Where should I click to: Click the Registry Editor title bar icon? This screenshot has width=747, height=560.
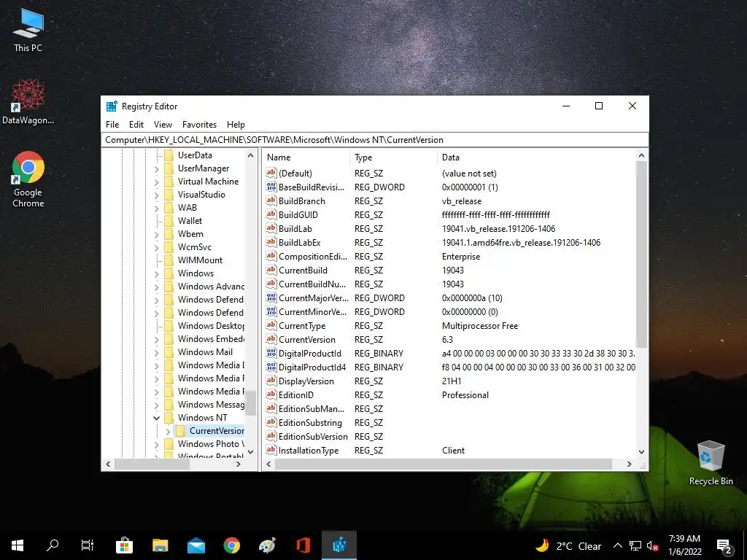pos(112,106)
